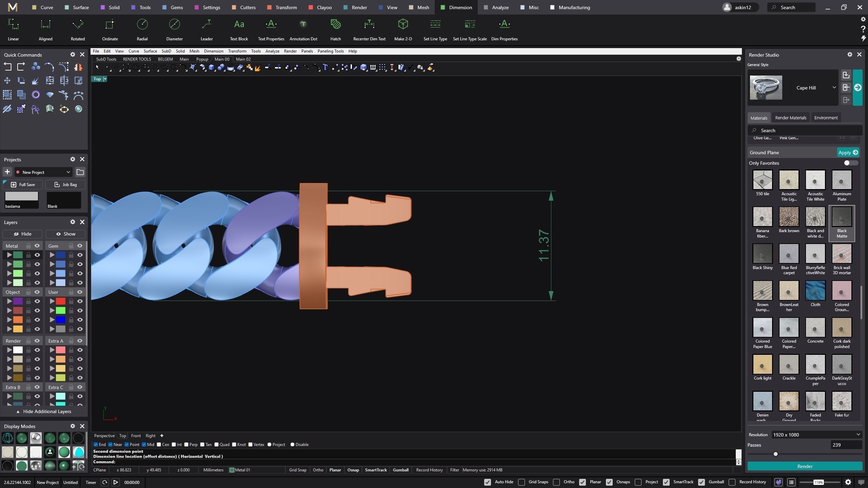The width and height of the screenshot is (868, 488).
Task: Switch to the Environment tab
Action: 826,118
